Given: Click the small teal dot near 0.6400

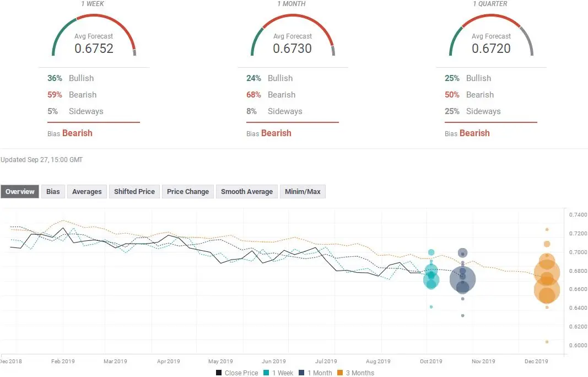Looking at the screenshot, I should coord(431,307).
